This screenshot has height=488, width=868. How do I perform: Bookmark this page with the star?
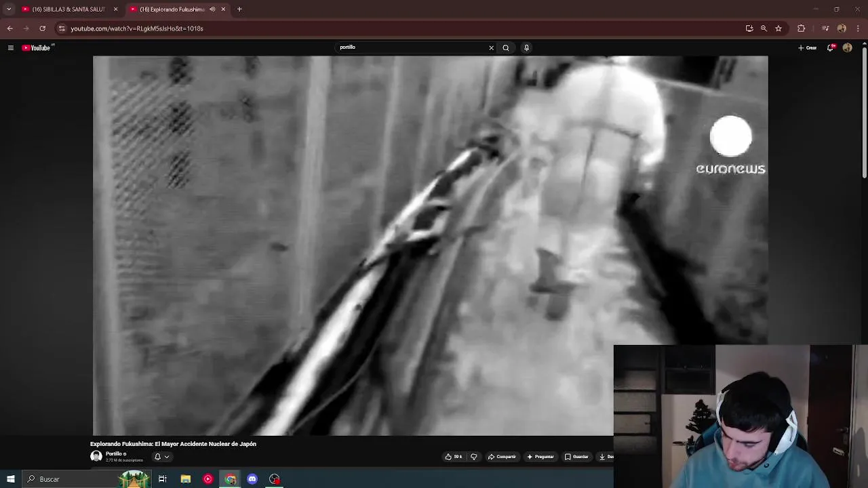[x=778, y=28]
